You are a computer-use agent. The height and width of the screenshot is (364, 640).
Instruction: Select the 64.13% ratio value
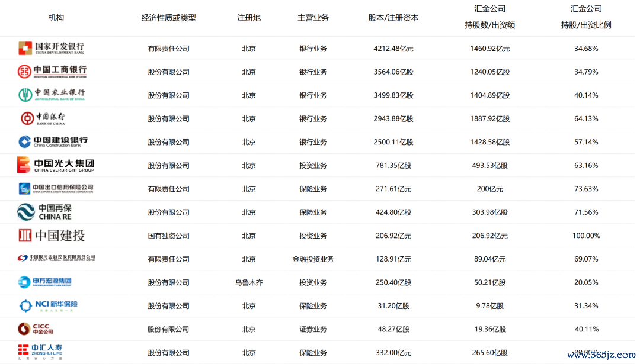pos(586,118)
